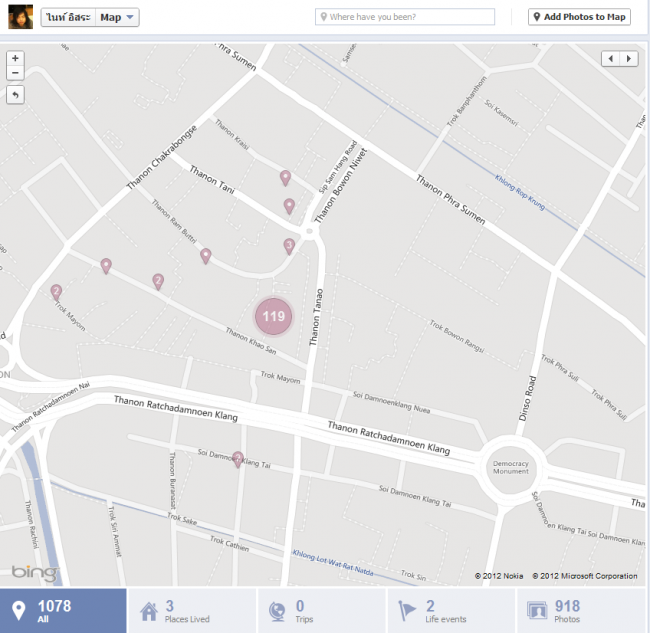Select the pin on Thanon Tani
Image resolution: width=650 pixels, height=633 pixels.
(x=289, y=206)
